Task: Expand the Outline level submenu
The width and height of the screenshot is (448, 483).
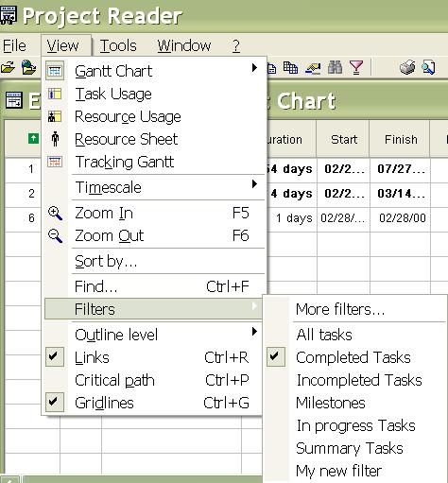Action: click(x=153, y=335)
